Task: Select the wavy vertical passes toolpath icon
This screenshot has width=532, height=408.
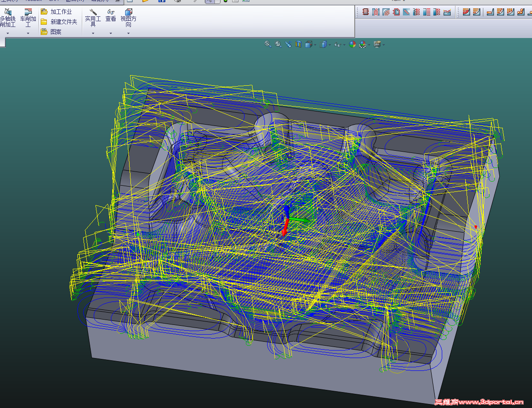Action: click(376, 12)
